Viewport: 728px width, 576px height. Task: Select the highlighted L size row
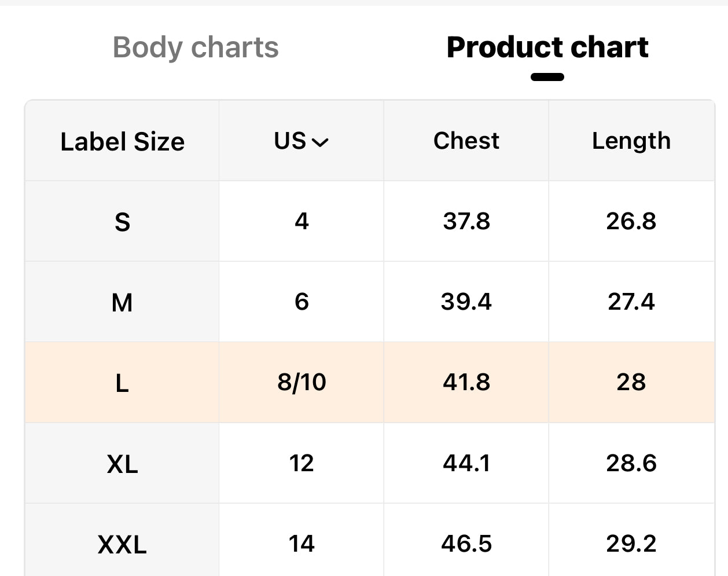point(122,383)
